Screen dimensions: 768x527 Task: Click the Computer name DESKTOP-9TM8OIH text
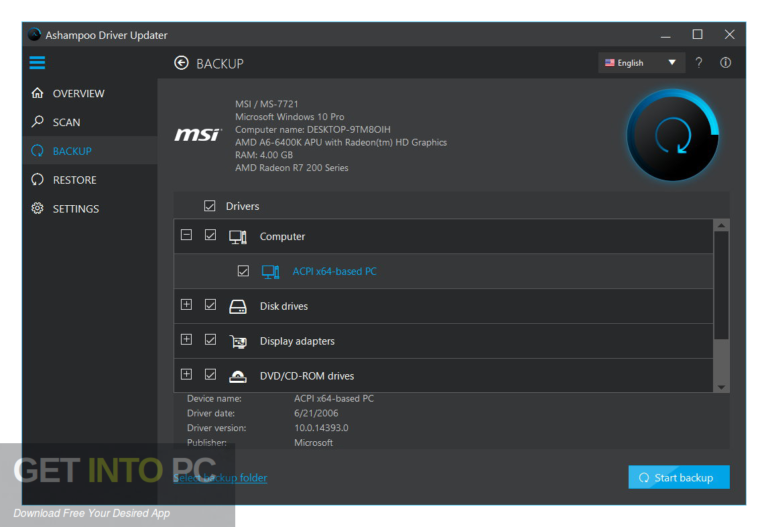pos(312,130)
